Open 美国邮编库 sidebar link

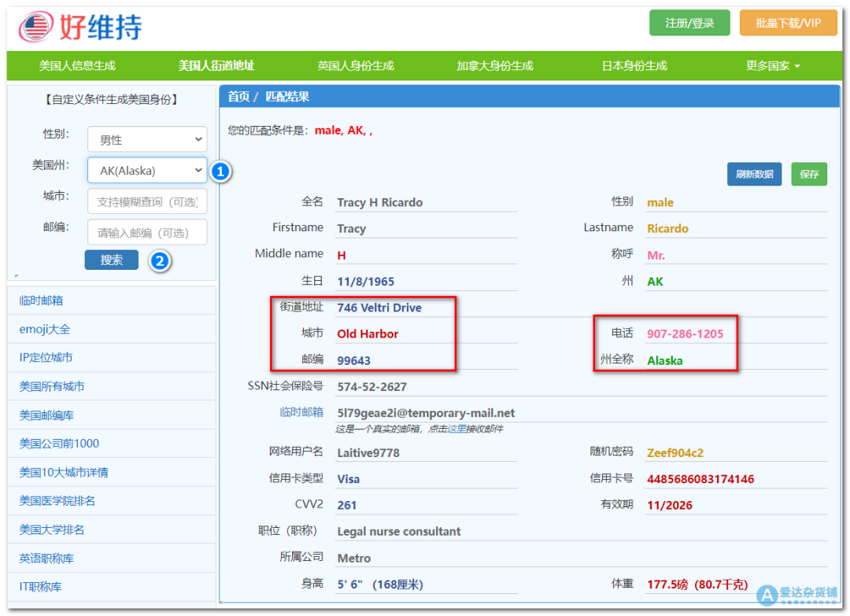(46, 415)
